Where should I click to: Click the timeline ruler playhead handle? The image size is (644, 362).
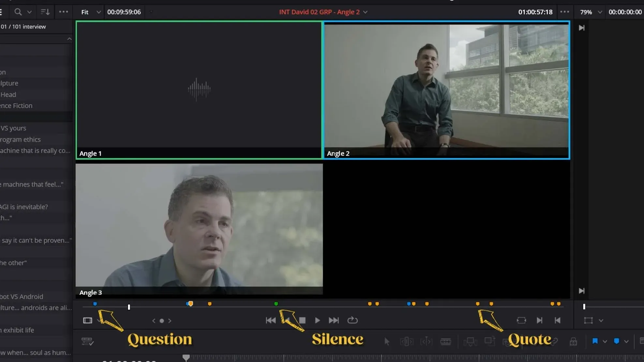tap(186, 358)
